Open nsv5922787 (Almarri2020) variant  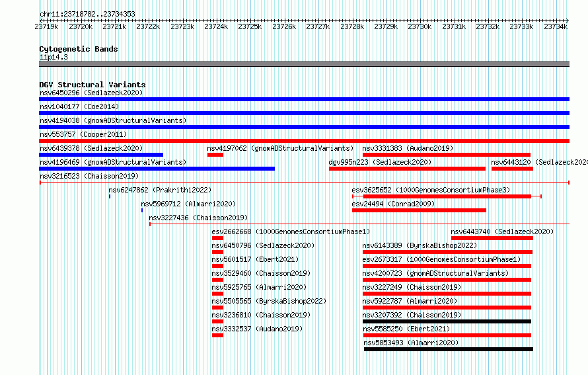[410, 301]
